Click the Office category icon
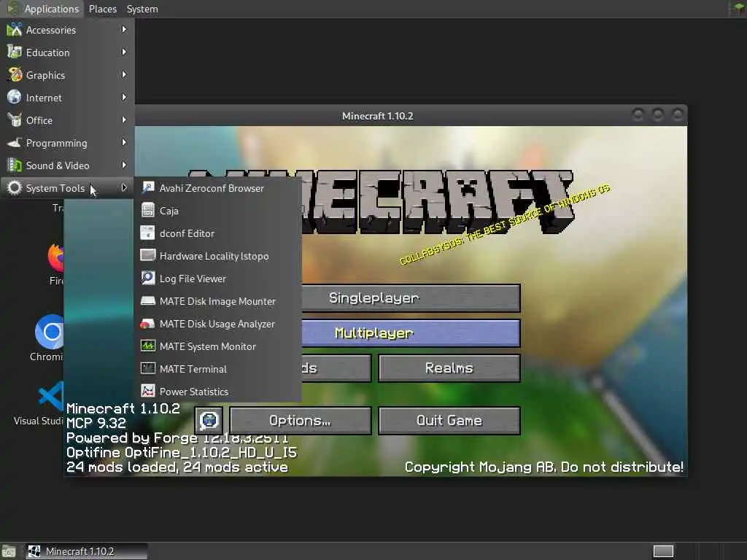Image resolution: width=747 pixels, height=560 pixels. pyautogui.click(x=15, y=120)
